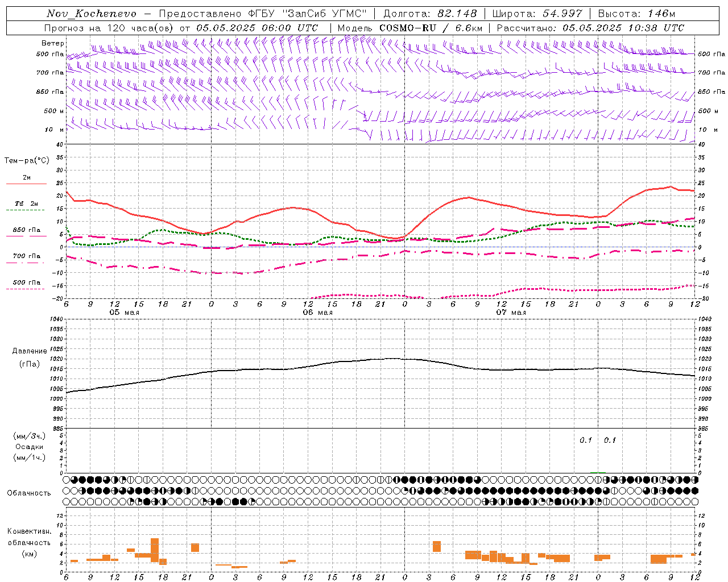Click the Рассчитано: 05.05.2025 10:38 UTC timestamp

pos(590,28)
